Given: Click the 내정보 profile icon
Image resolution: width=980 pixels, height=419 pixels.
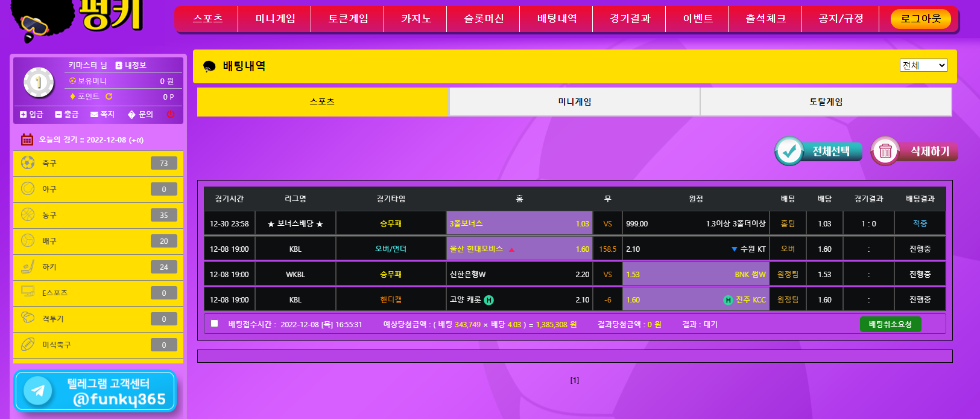Looking at the screenshot, I should point(119,65).
